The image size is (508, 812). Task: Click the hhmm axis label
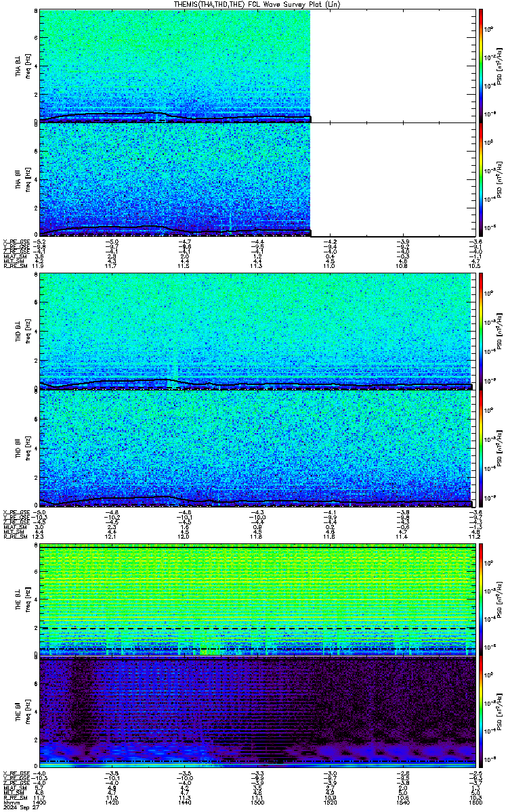[10, 802]
